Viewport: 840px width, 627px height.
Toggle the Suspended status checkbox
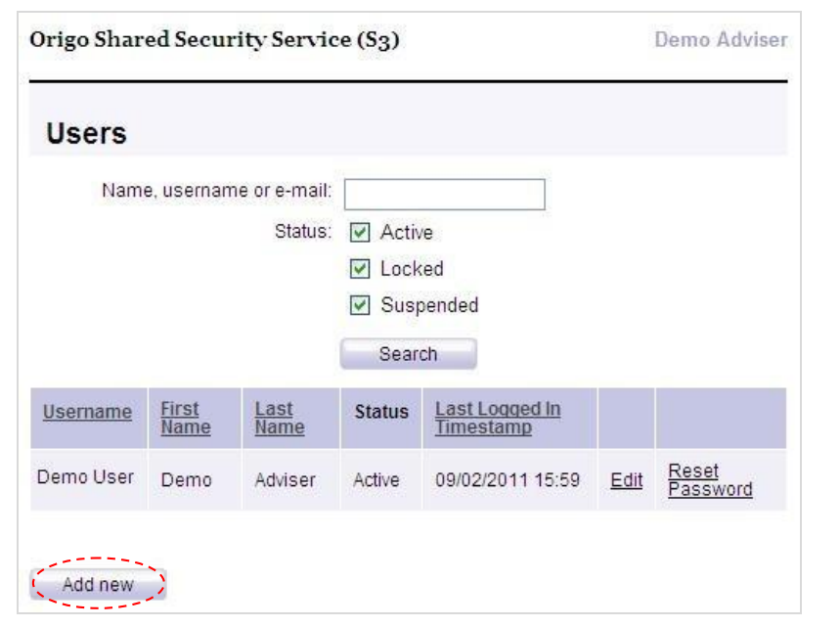[x=360, y=305]
